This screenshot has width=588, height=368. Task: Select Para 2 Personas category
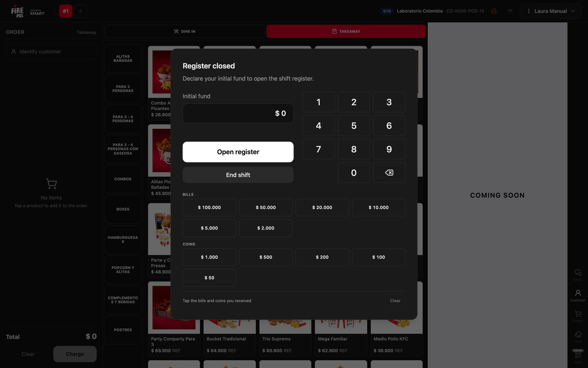click(x=123, y=89)
